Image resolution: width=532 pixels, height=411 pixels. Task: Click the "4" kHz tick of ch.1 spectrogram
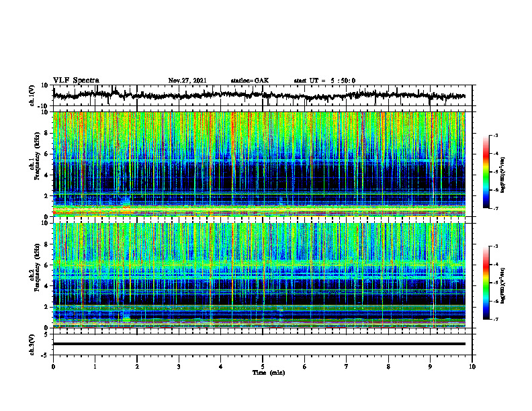click(x=48, y=175)
